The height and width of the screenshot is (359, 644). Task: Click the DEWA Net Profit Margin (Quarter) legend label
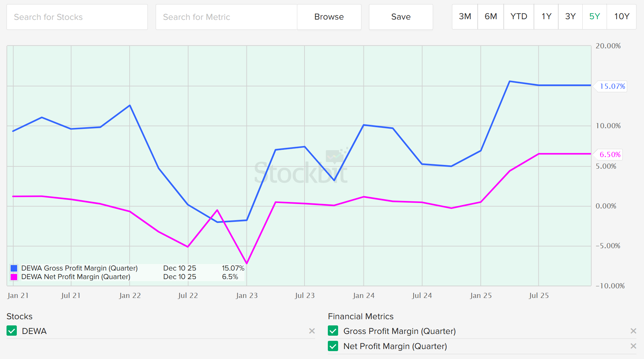click(x=76, y=277)
